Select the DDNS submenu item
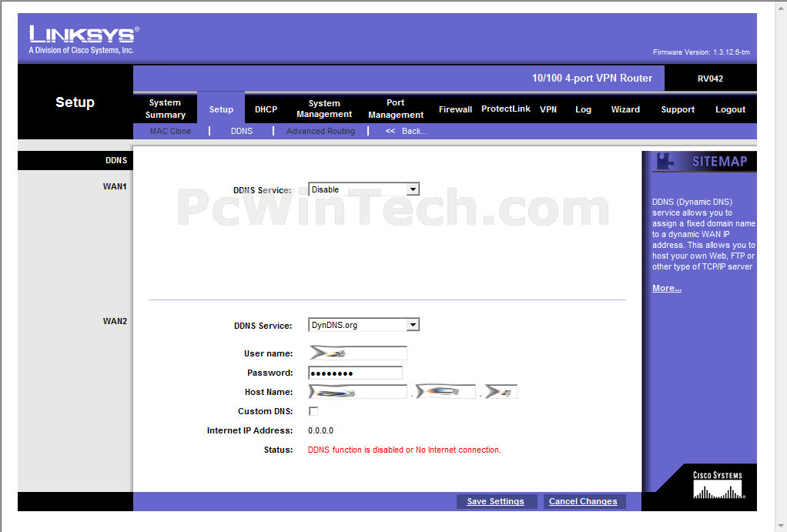 pos(242,131)
